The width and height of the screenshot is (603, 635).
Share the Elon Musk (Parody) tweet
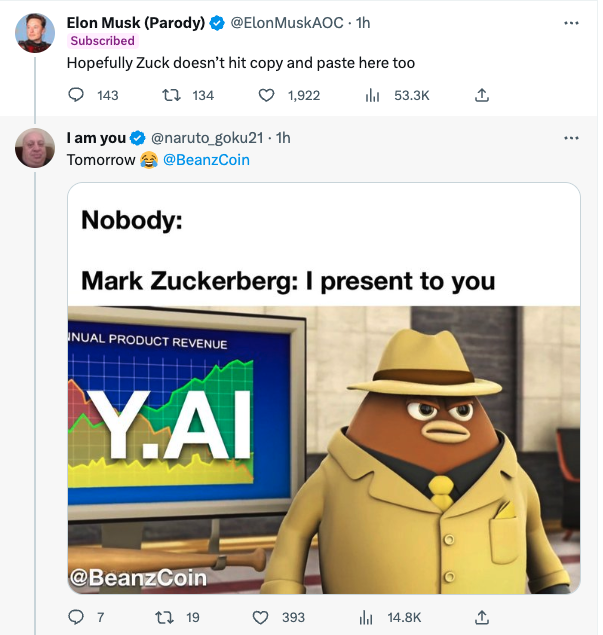[x=481, y=95]
